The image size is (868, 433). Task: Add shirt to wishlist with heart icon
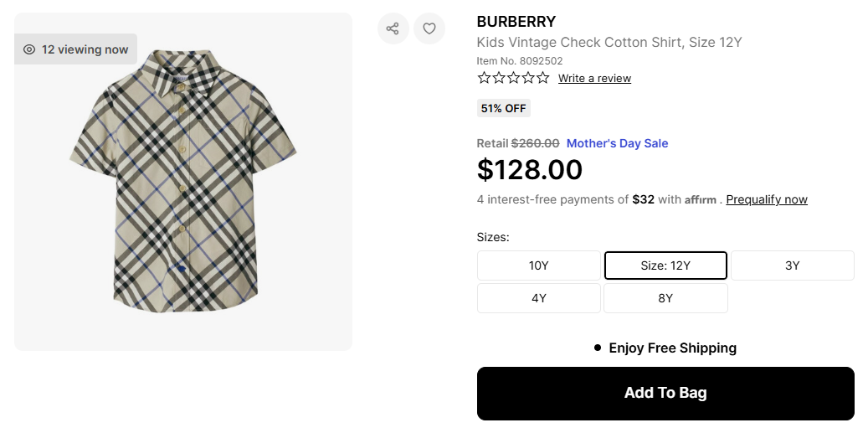click(x=429, y=28)
